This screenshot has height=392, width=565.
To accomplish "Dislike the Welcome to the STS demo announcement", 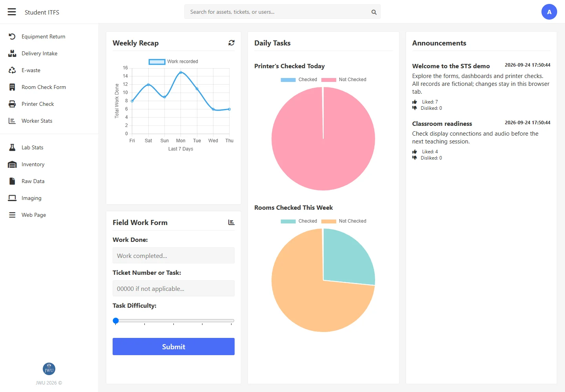I will tap(415, 108).
